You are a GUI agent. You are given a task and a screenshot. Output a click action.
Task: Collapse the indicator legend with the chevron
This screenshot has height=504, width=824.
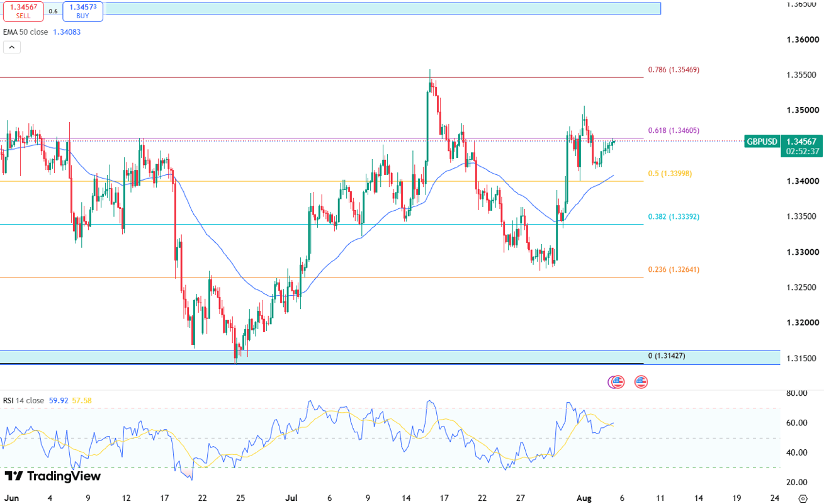(12, 47)
